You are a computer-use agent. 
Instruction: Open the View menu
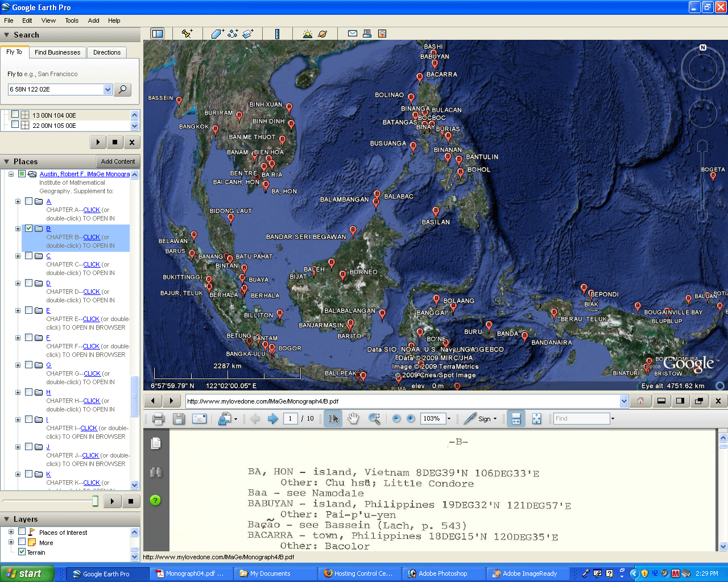click(48, 20)
